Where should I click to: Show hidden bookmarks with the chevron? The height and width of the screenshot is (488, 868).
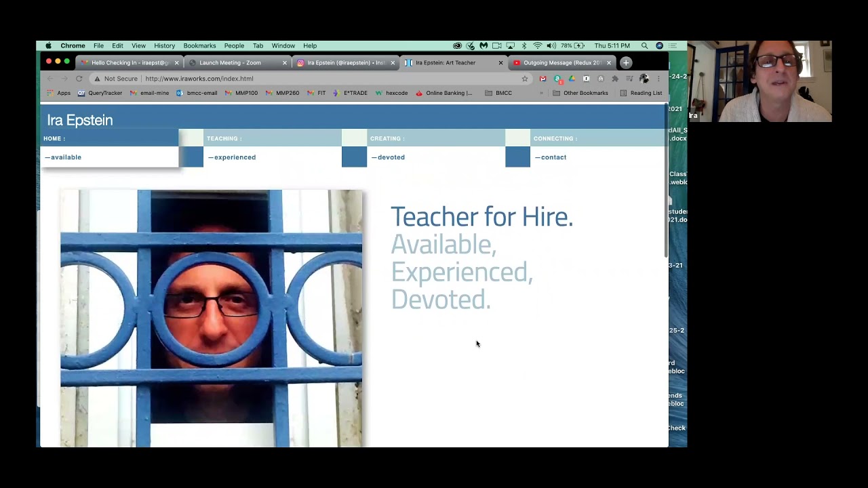pyautogui.click(x=541, y=93)
